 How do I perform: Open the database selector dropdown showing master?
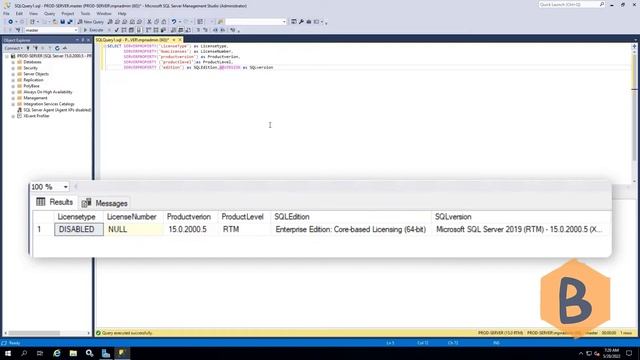[x=51, y=30]
